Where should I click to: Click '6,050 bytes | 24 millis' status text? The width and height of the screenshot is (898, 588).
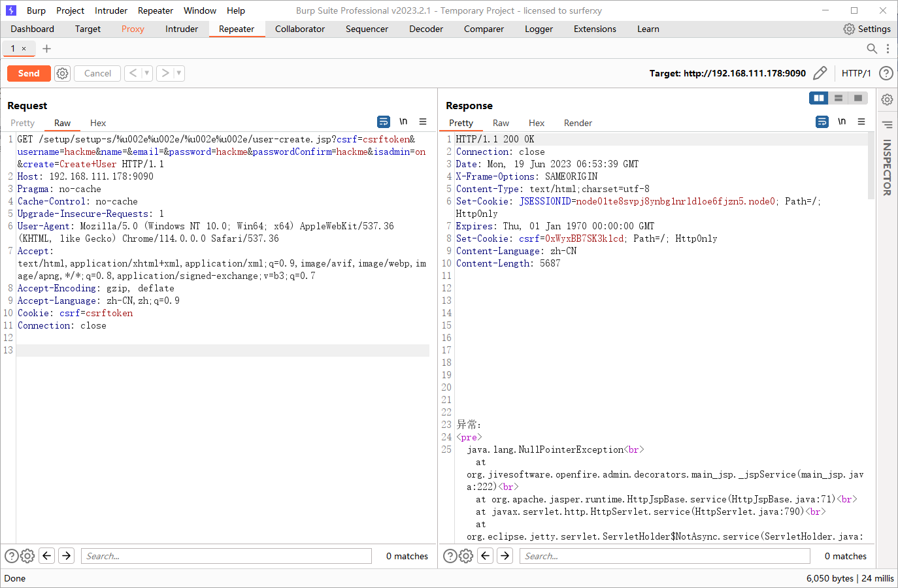[850, 578]
